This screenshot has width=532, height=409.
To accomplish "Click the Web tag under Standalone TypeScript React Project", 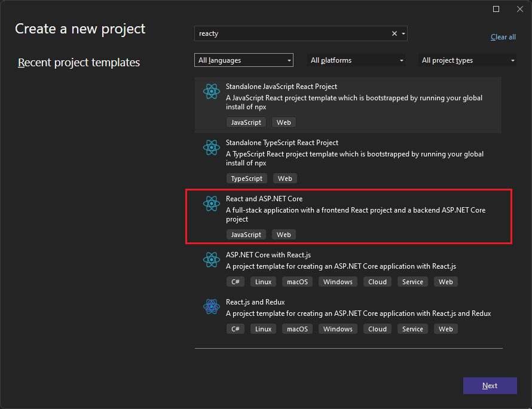I will coord(285,178).
